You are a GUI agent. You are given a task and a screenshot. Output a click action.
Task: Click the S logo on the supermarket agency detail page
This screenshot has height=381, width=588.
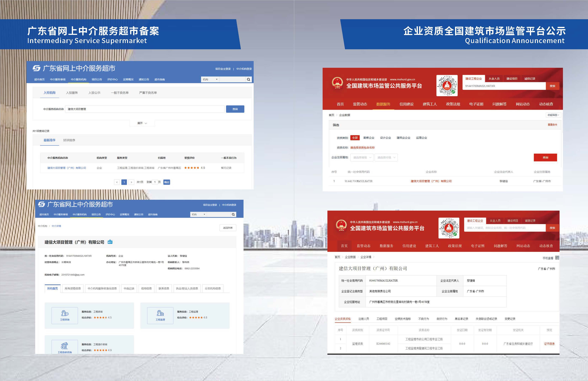(x=42, y=204)
